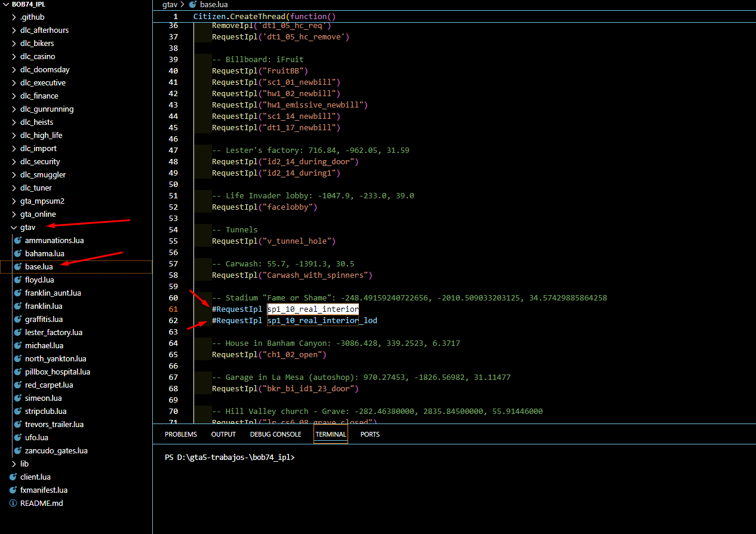
Task: Collapse the gtav folder
Action: [x=14, y=227]
